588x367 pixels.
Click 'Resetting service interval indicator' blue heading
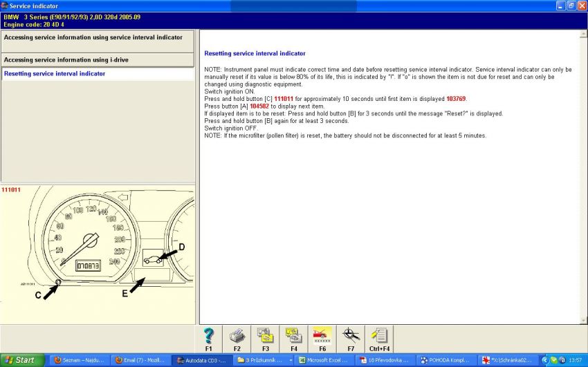click(255, 53)
